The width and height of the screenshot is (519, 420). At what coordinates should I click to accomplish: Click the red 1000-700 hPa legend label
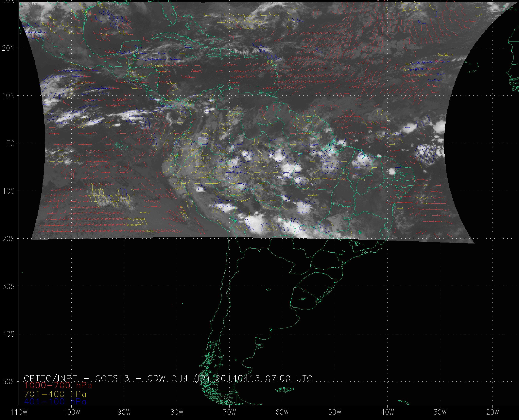click(58, 385)
